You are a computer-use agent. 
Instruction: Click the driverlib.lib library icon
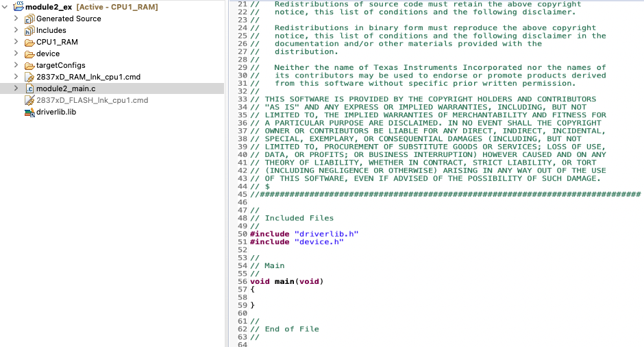pyautogui.click(x=29, y=112)
